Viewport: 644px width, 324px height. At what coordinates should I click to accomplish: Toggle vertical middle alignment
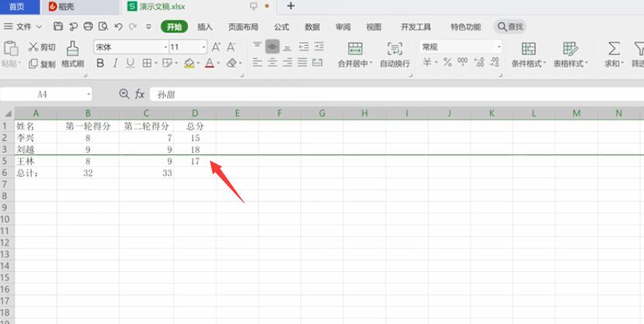(x=272, y=47)
